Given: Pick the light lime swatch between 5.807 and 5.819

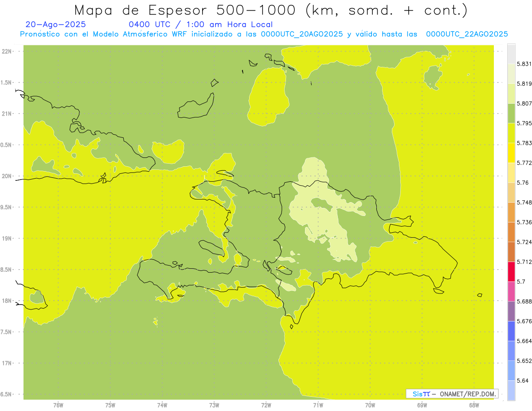Looking at the screenshot, I should pyautogui.click(x=511, y=94).
